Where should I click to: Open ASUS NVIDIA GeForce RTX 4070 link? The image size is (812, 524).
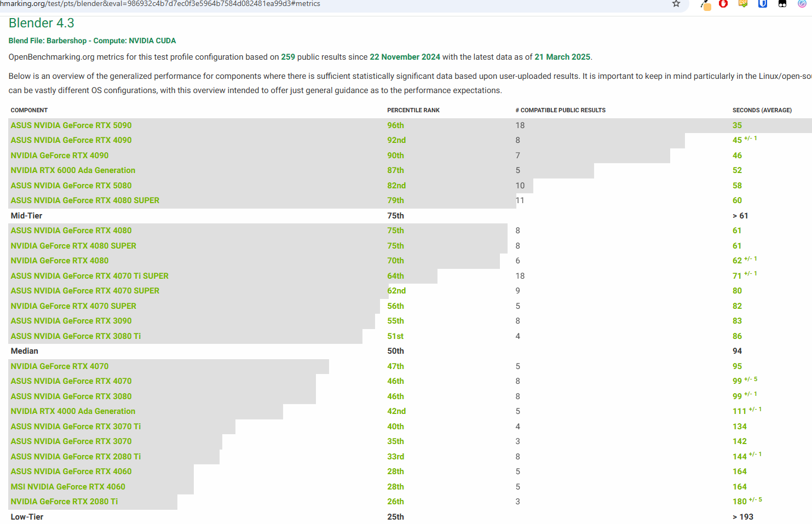[71, 381]
